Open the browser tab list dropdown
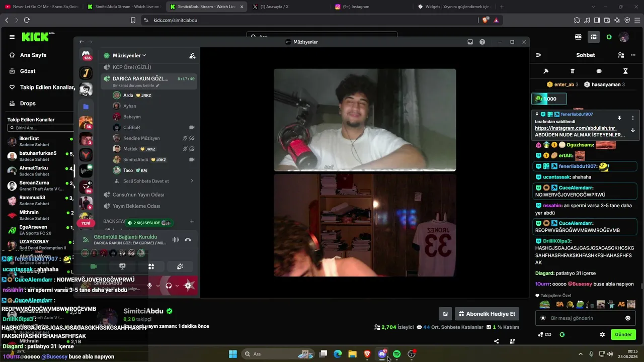This screenshot has height=362, width=644. [x=594, y=7]
